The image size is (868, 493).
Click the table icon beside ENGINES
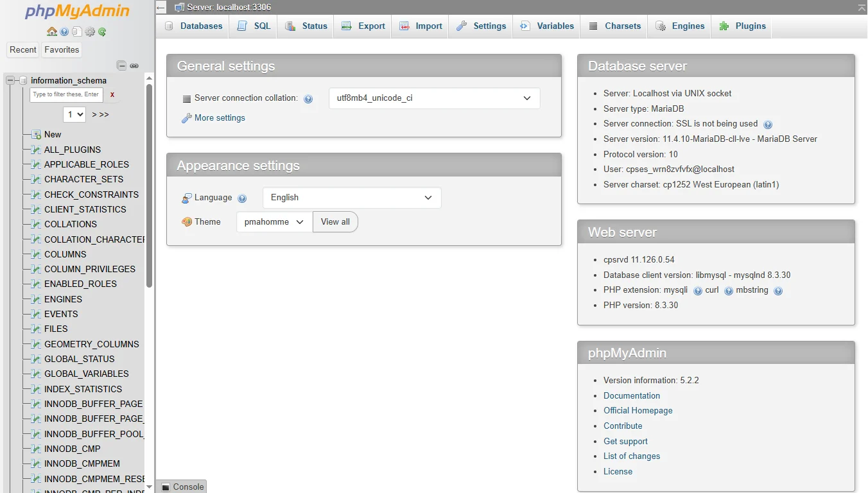point(37,299)
